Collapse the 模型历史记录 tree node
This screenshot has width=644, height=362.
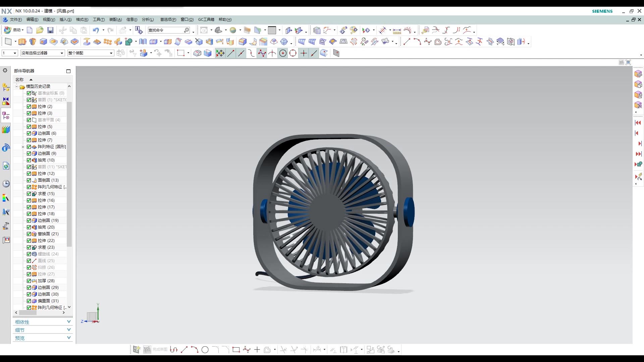click(16, 86)
